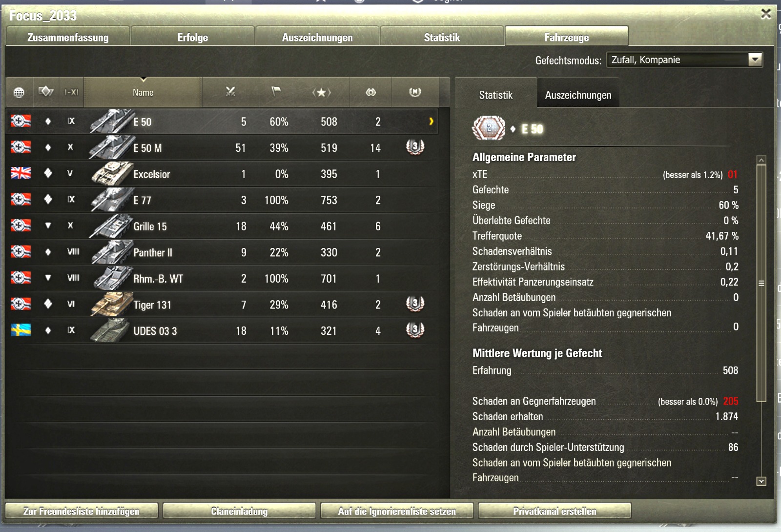Select the Tiger 131 vehicle row
This screenshot has width=781, height=532.
coord(222,305)
